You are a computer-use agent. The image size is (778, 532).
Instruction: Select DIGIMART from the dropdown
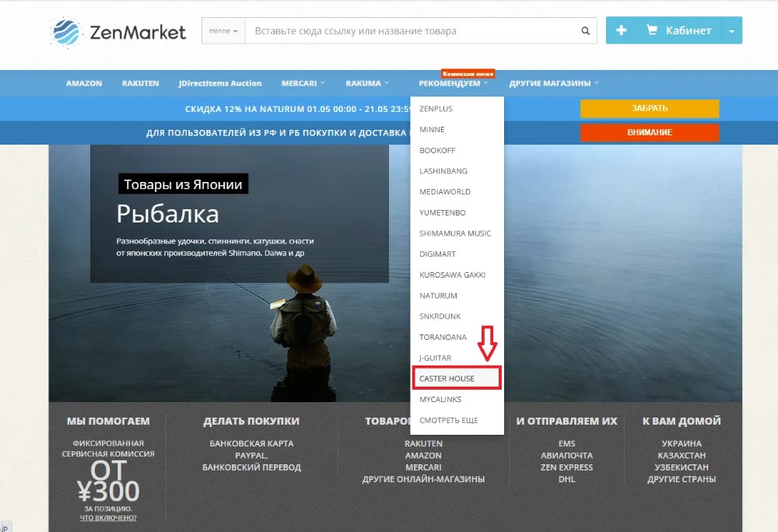click(457, 254)
